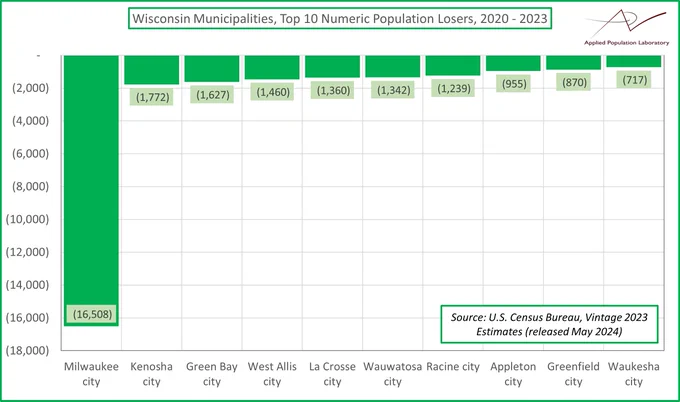Click the (870) data label

(574, 82)
